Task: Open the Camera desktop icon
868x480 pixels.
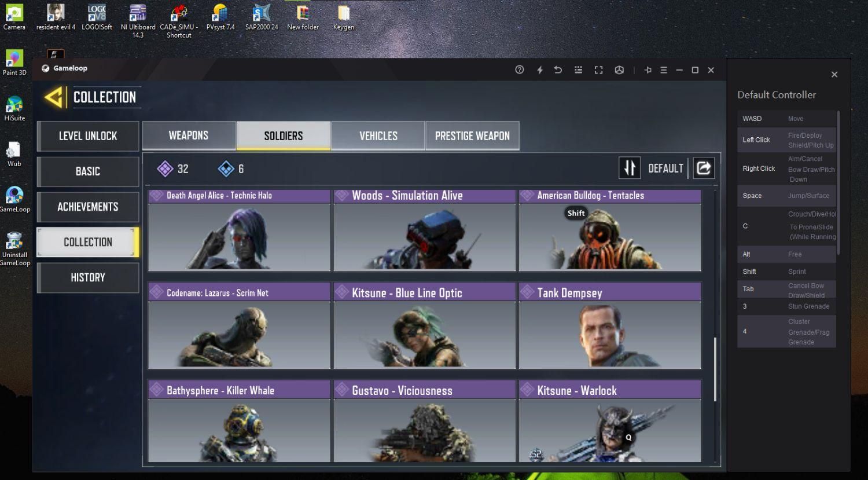Action: [14, 17]
